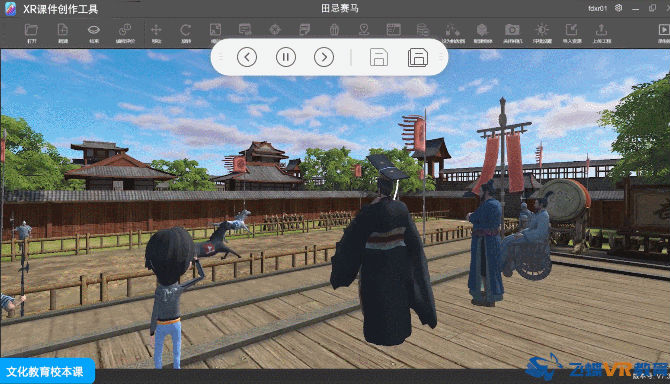The image size is (670, 384).
Task: Select the eye-shaped view icon
Action: [94, 30]
